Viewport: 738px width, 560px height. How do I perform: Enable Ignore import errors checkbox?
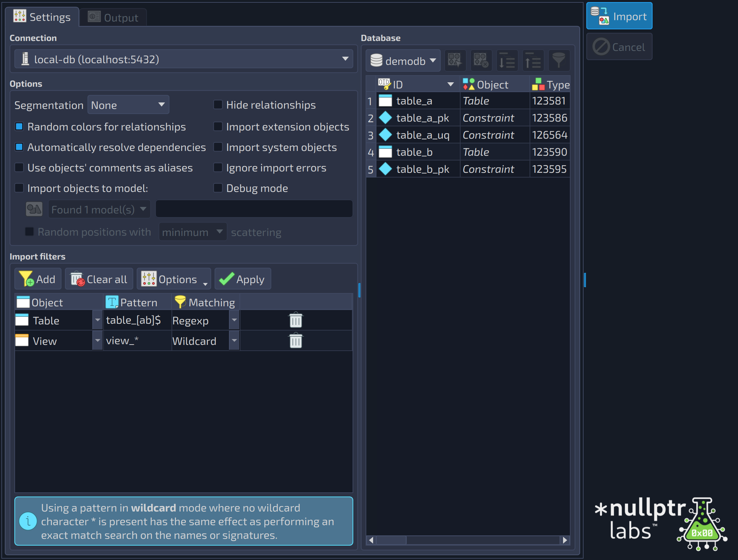tap(218, 167)
